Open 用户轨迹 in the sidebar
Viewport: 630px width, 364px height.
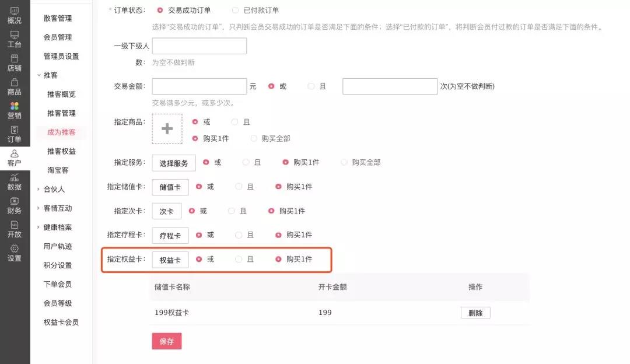58,246
